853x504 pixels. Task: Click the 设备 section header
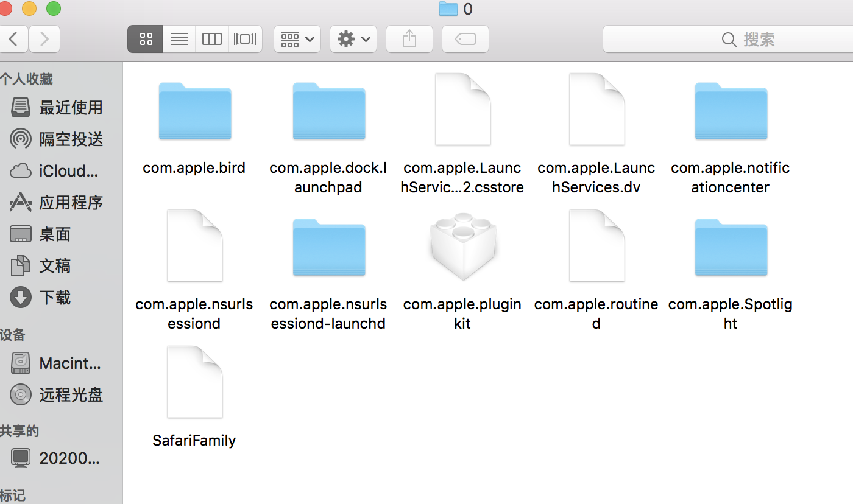tap(13, 335)
